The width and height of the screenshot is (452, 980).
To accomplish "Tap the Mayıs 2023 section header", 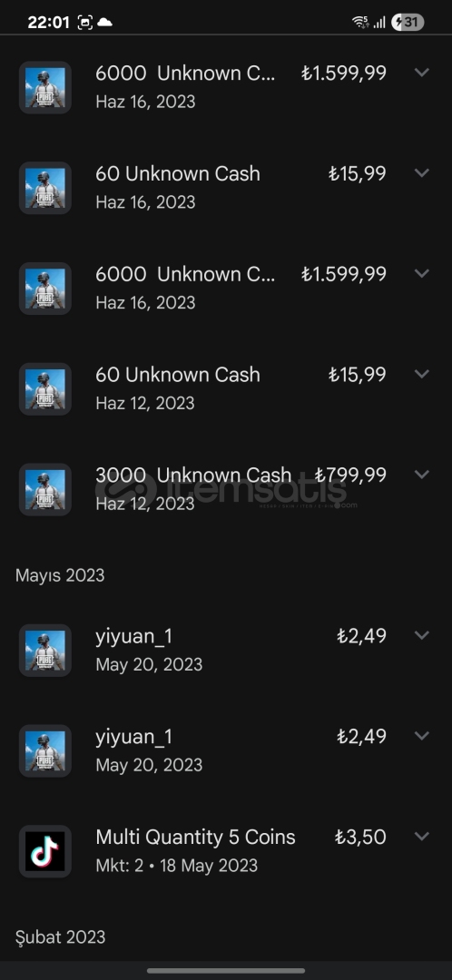I will click(x=60, y=575).
